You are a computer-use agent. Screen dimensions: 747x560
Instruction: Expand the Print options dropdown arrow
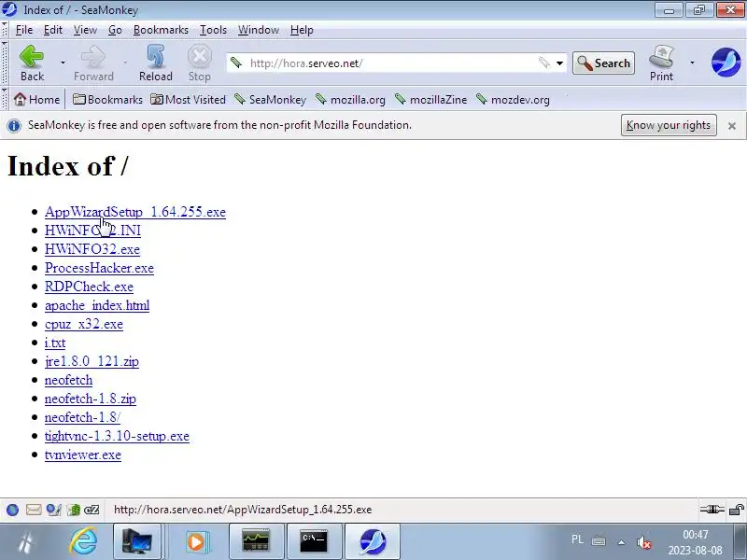click(x=692, y=63)
